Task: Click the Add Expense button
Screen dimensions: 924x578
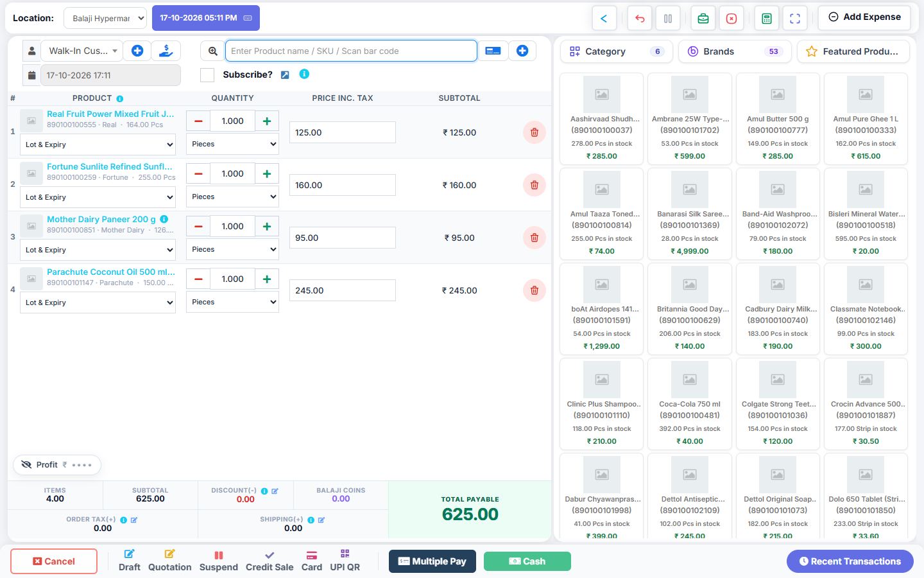Action: point(864,17)
